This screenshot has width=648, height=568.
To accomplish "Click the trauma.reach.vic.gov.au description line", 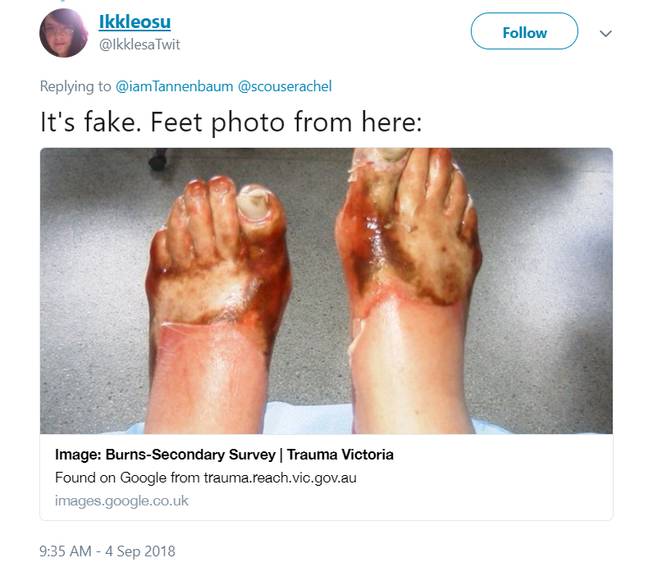I will (x=205, y=478).
